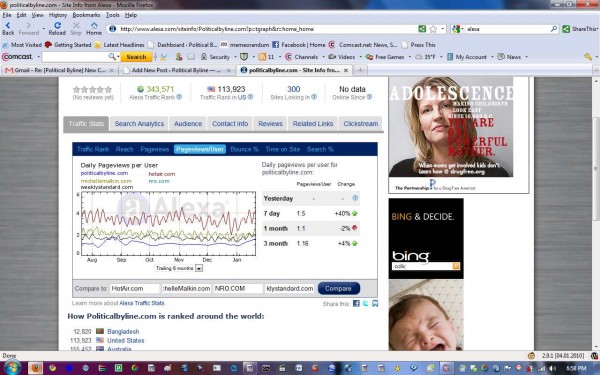Open the Clickstream tab
600x375 pixels.
pos(360,124)
